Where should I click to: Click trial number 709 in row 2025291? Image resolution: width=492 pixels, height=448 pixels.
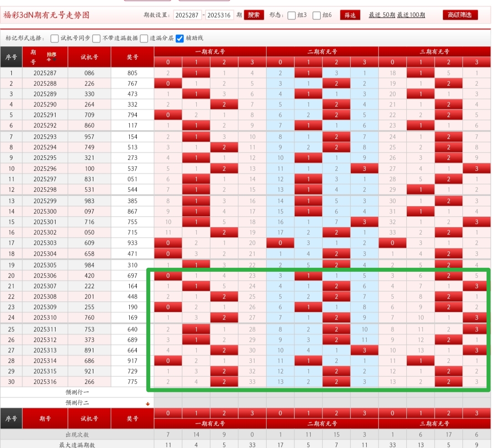click(89, 115)
